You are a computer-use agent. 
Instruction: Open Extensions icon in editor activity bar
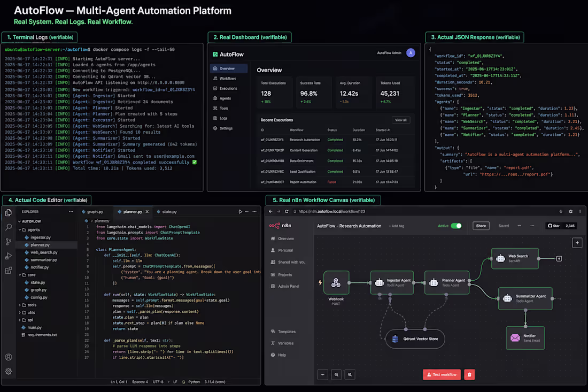(x=8, y=271)
